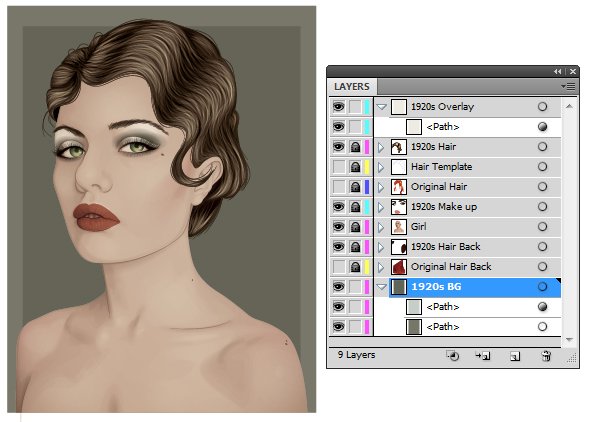Click the Layers panel scroll-down arrow

(x=569, y=340)
